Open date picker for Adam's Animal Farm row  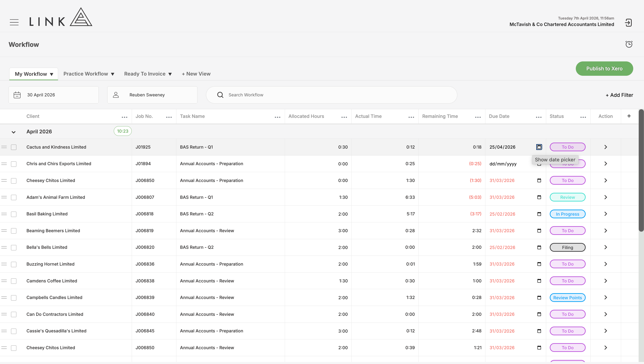pyautogui.click(x=539, y=197)
